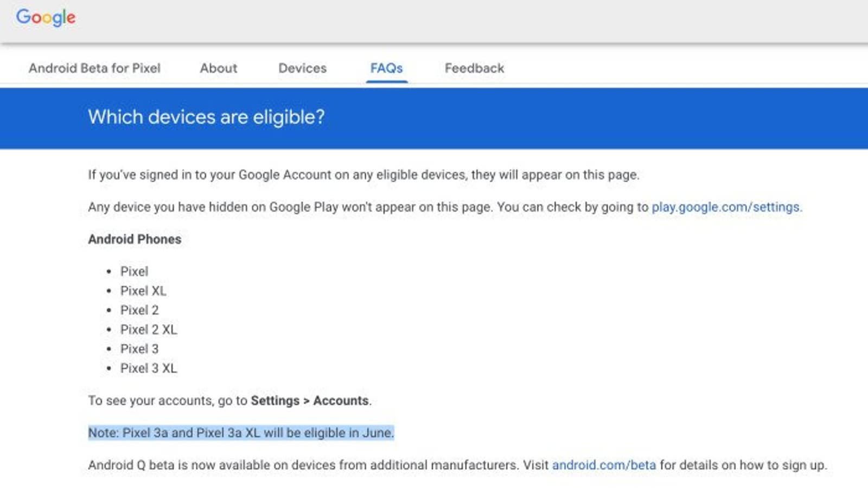Click the 'Android Q beta is now available' text
This screenshot has height=488, width=868.
(303, 465)
